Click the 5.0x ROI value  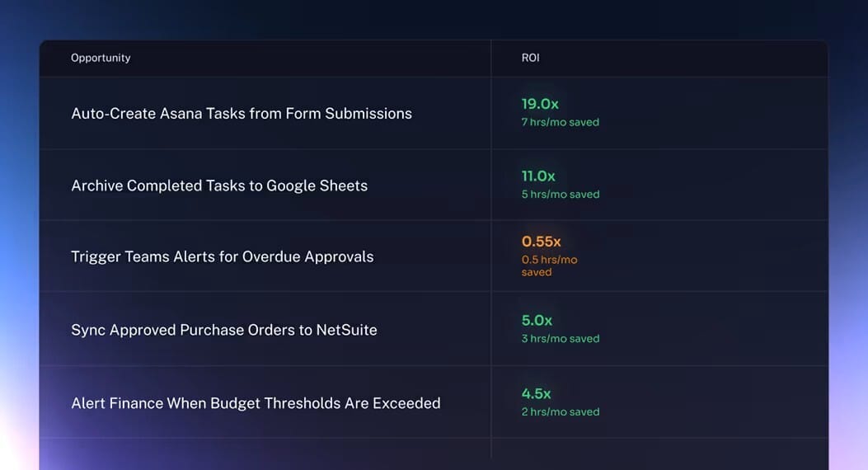pyautogui.click(x=537, y=320)
